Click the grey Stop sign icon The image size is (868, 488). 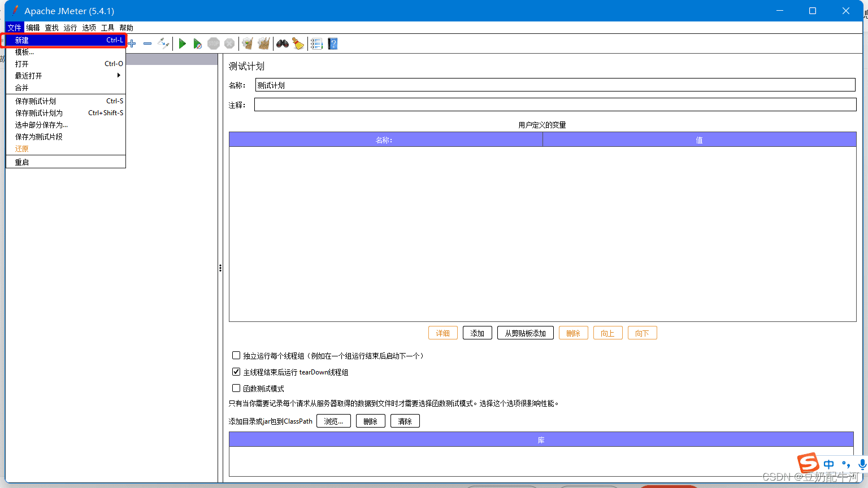(214, 43)
